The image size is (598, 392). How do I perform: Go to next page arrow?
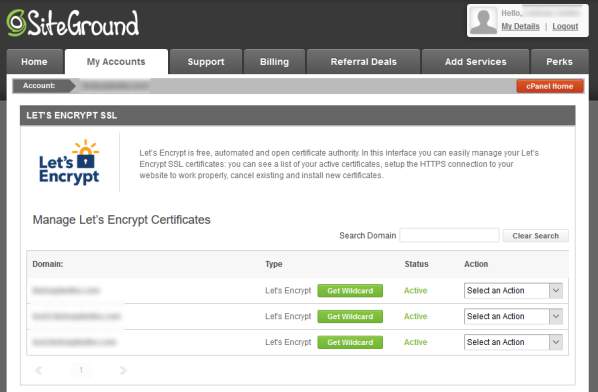coord(122,370)
